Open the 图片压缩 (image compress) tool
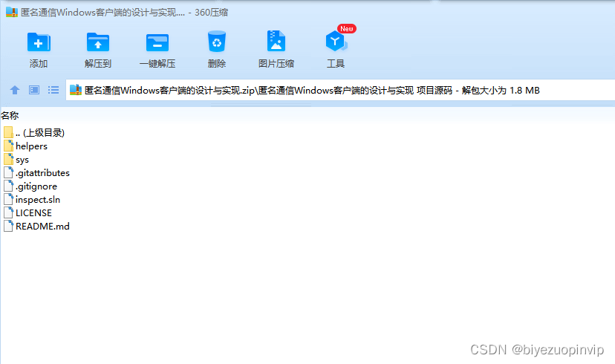 click(276, 41)
